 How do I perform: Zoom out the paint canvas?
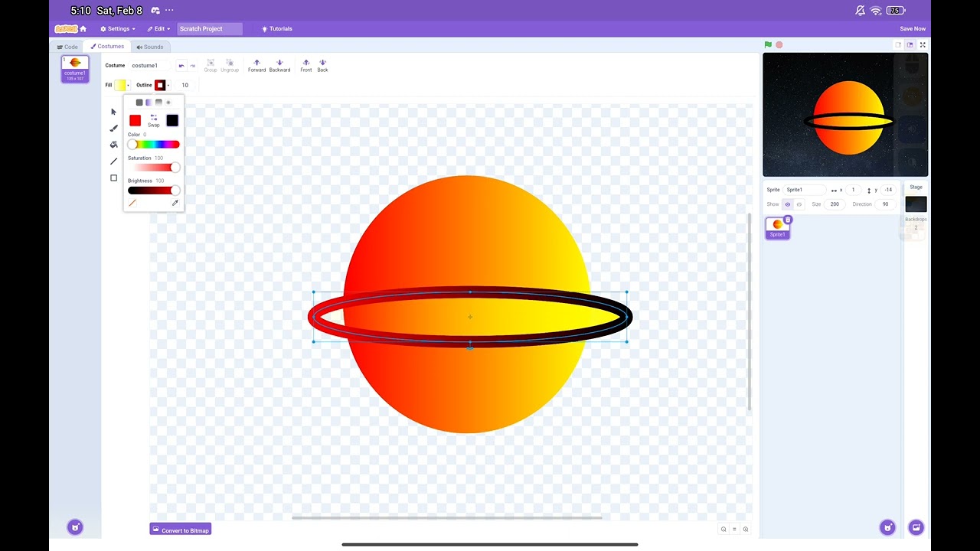tap(724, 530)
